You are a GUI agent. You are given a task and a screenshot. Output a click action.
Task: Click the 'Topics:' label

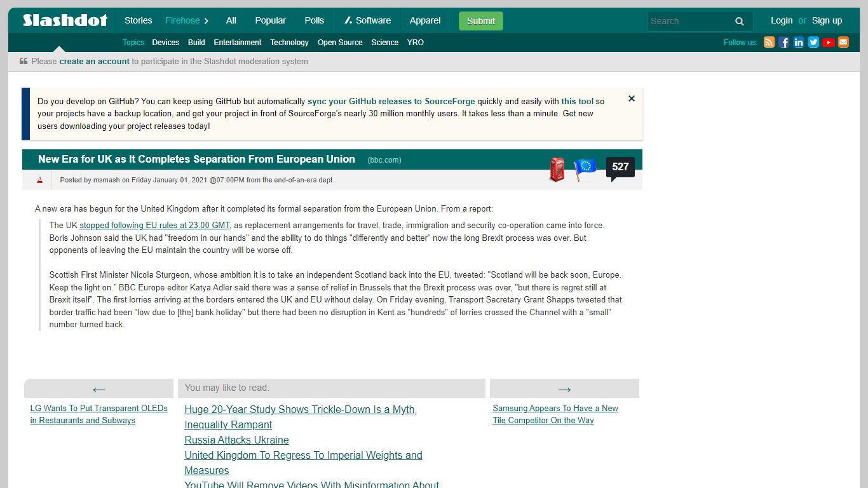click(x=134, y=43)
